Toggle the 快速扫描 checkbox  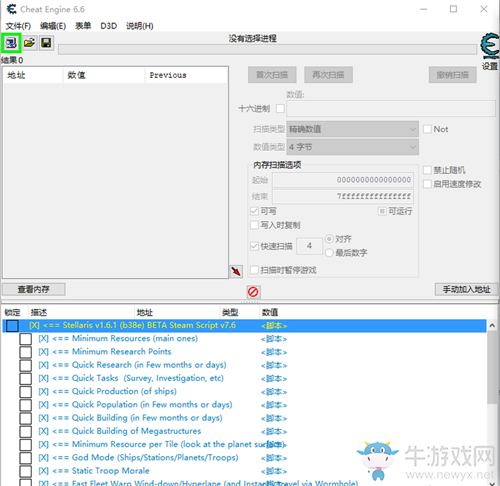(254, 246)
